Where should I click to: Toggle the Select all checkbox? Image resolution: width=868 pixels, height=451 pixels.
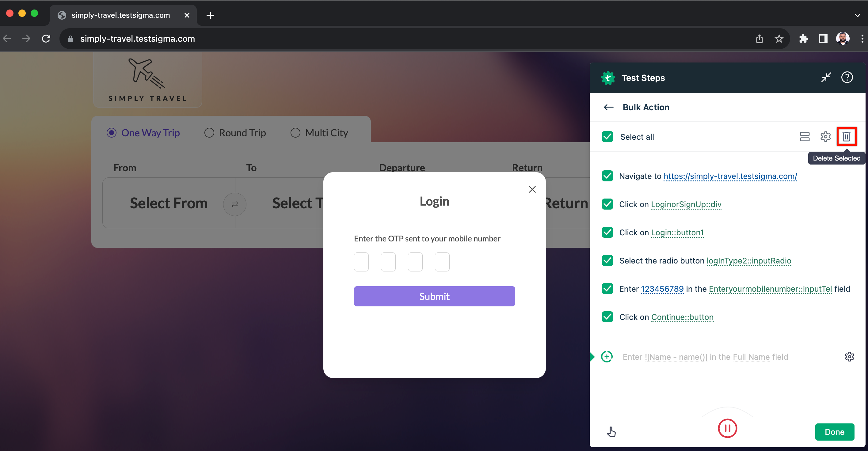coord(607,137)
